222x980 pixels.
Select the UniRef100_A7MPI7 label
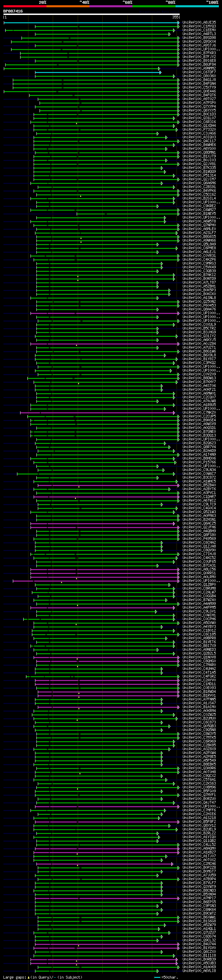pos(199,898)
